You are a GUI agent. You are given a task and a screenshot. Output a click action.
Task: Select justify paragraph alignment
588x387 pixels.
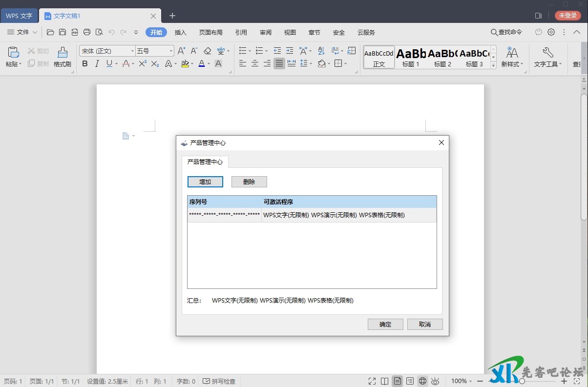coord(279,63)
